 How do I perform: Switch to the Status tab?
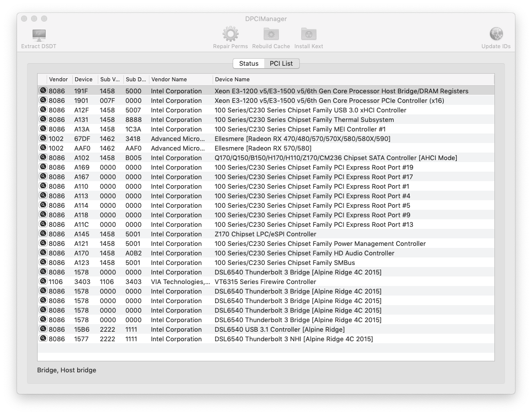[249, 64]
